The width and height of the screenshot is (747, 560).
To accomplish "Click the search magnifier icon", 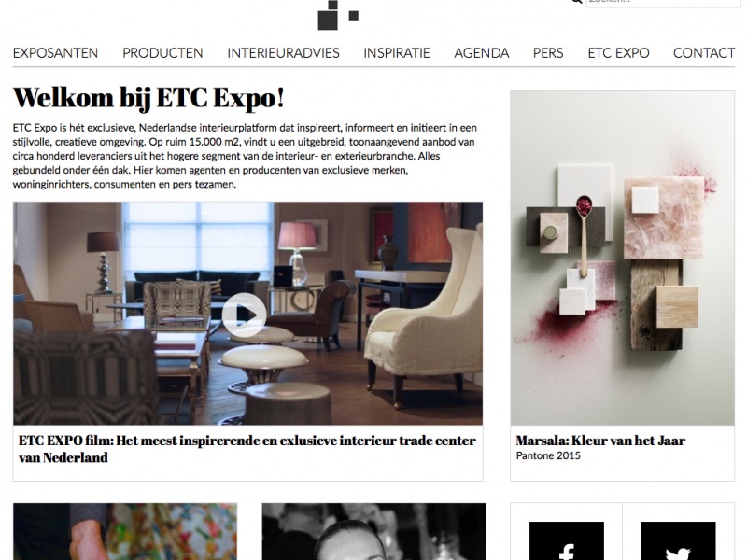I will click(x=577, y=2).
